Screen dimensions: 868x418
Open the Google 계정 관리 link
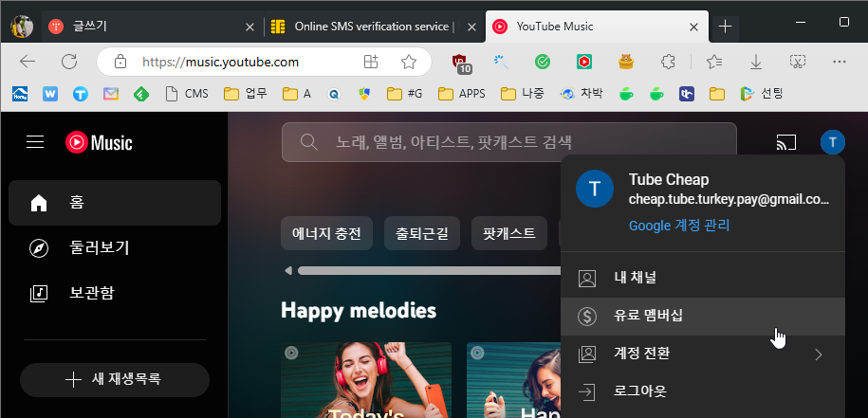click(679, 226)
